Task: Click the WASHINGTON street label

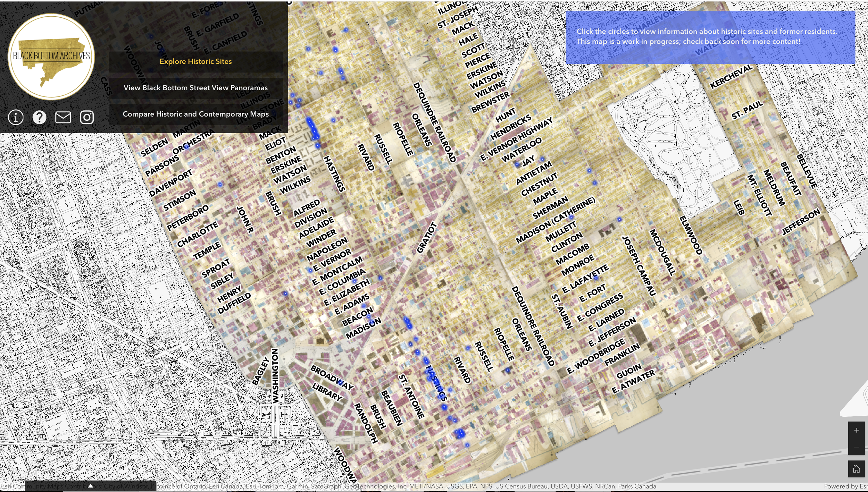Action: tap(275, 376)
